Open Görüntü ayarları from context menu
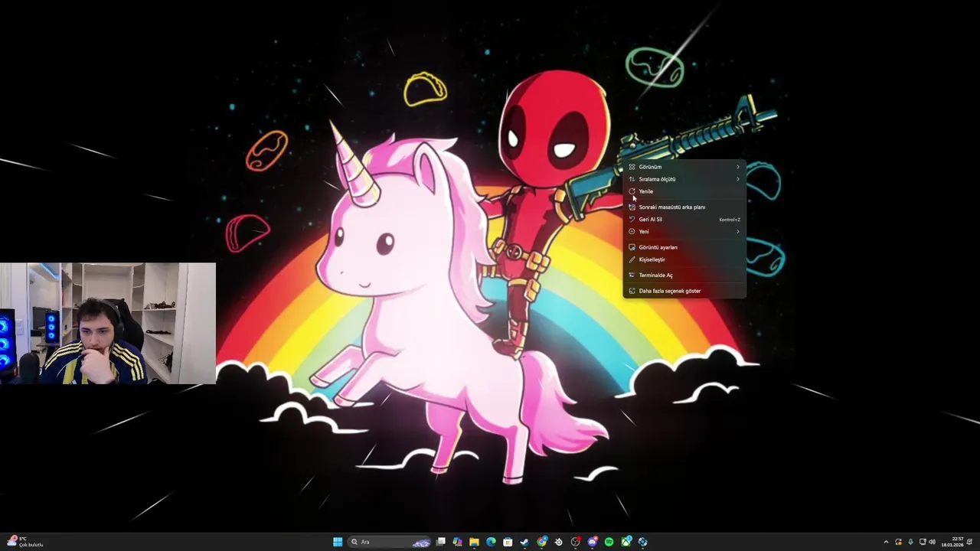 [x=684, y=247]
